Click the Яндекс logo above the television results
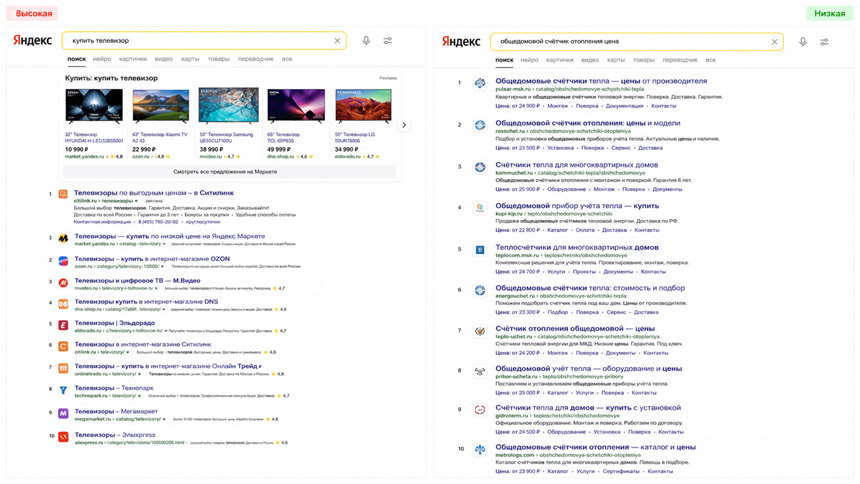 (x=32, y=40)
